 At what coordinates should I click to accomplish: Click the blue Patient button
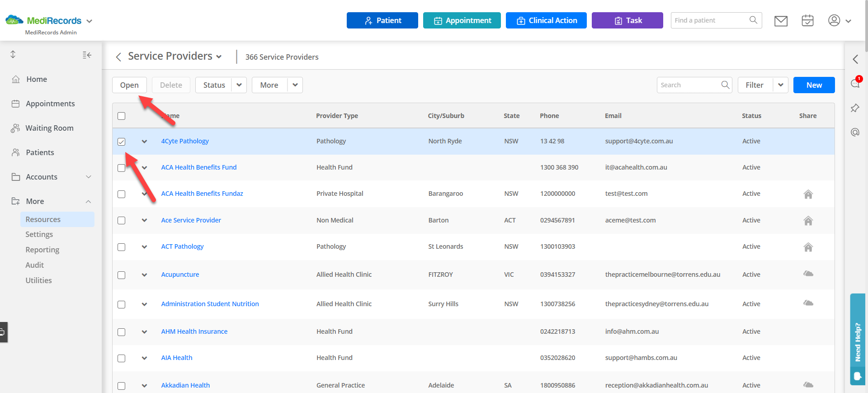pos(382,20)
